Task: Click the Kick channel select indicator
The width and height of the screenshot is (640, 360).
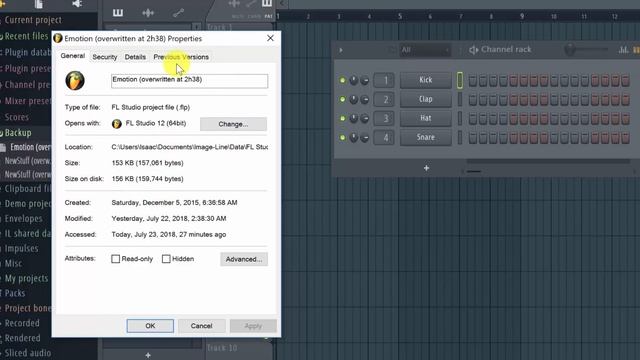Action: pos(460,80)
